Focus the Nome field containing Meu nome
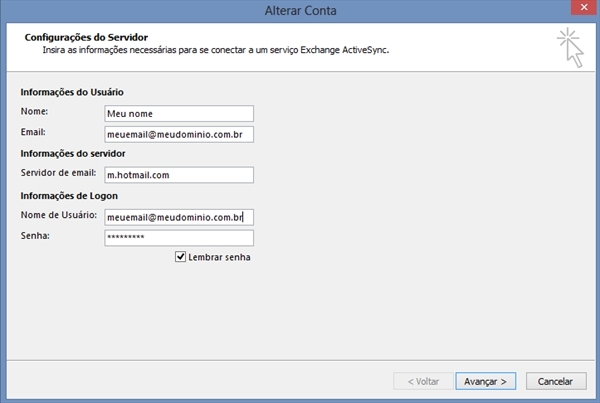This screenshot has width=600, height=403. click(179, 114)
